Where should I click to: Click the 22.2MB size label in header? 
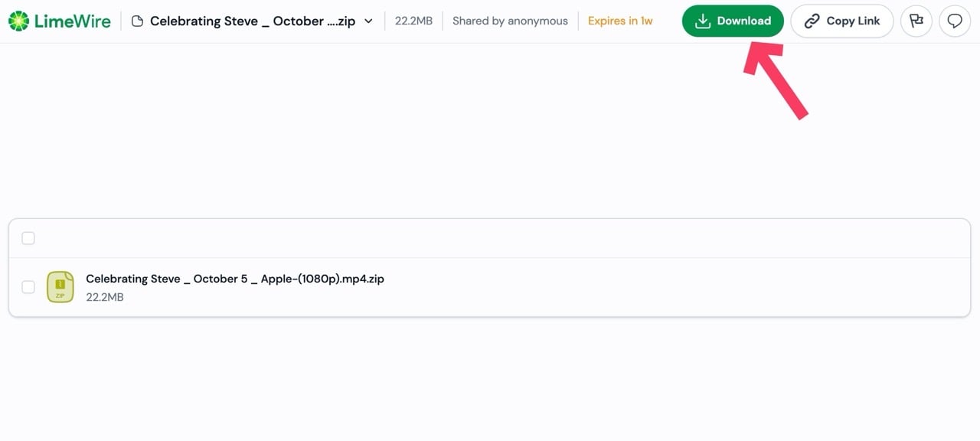click(x=413, y=21)
